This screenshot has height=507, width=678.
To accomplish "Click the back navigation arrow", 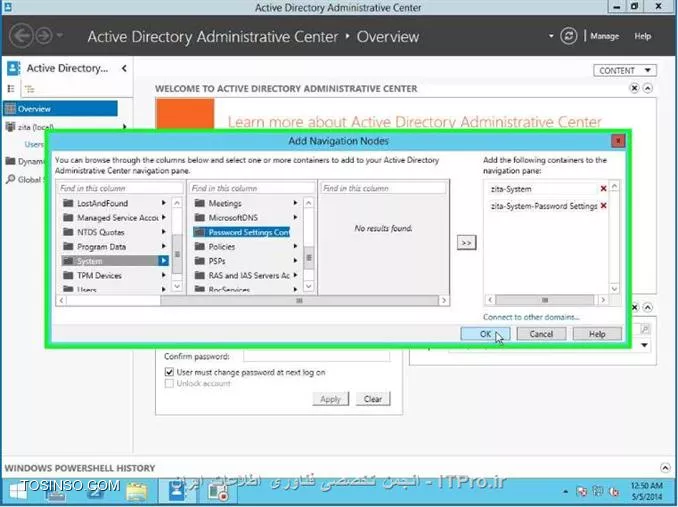I will coord(20,36).
